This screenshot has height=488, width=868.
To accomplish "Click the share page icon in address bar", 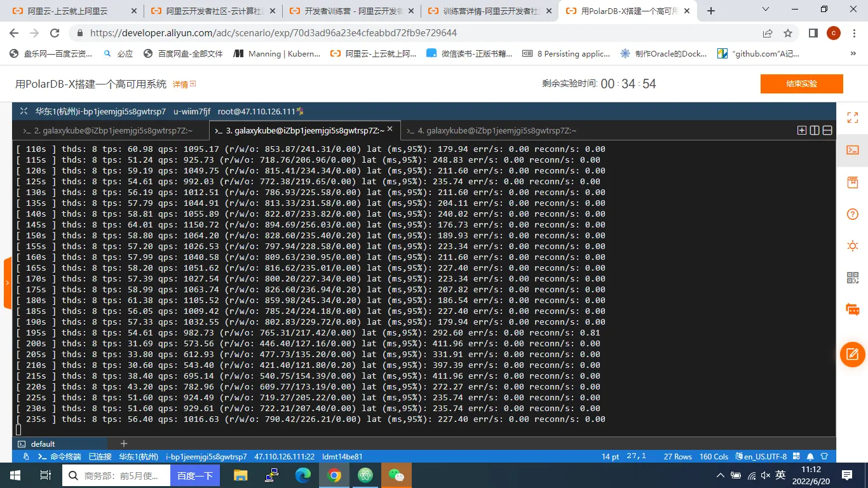I will click(768, 33).
